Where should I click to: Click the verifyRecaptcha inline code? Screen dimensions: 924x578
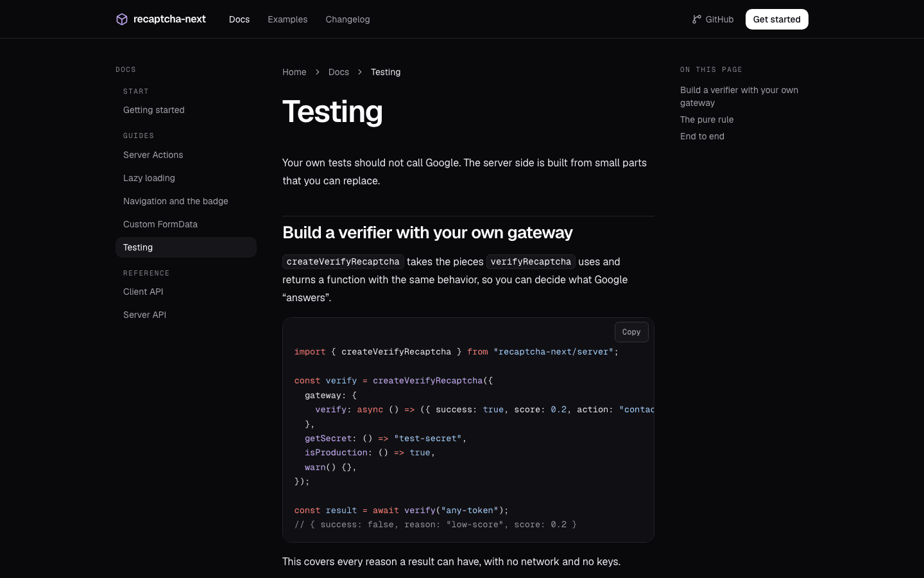coord(531,261)
